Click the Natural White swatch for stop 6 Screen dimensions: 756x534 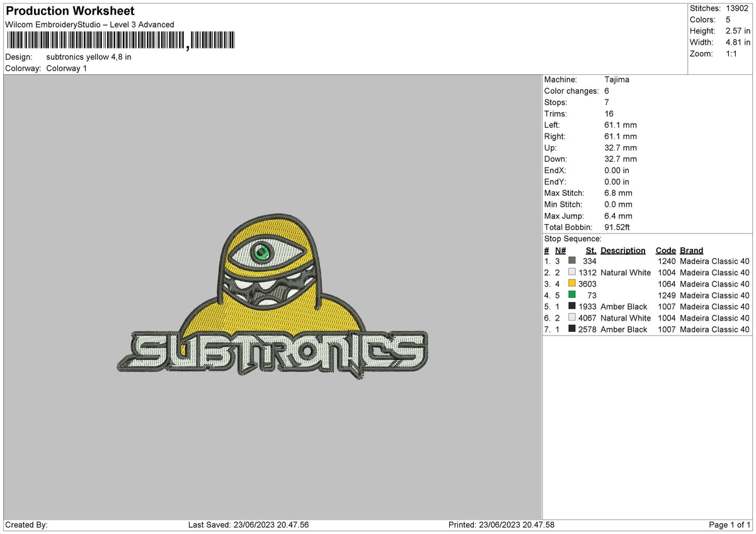572,318
